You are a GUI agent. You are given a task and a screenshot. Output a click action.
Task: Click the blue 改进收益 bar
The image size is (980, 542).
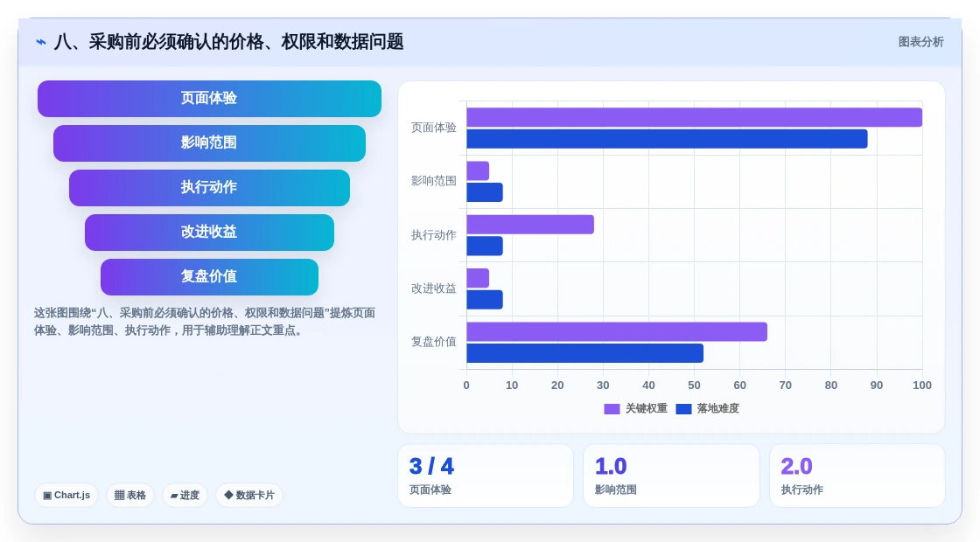click(485, 300)
